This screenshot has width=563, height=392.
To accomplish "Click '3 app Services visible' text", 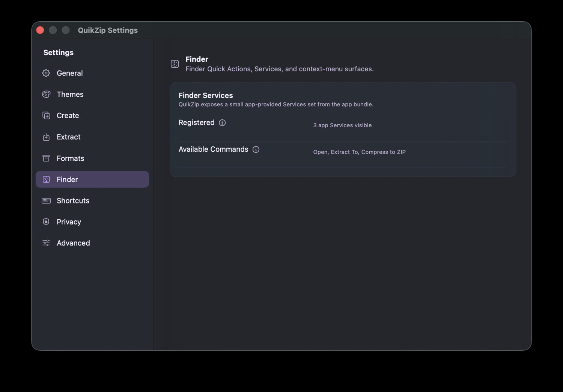I will 342,125.
